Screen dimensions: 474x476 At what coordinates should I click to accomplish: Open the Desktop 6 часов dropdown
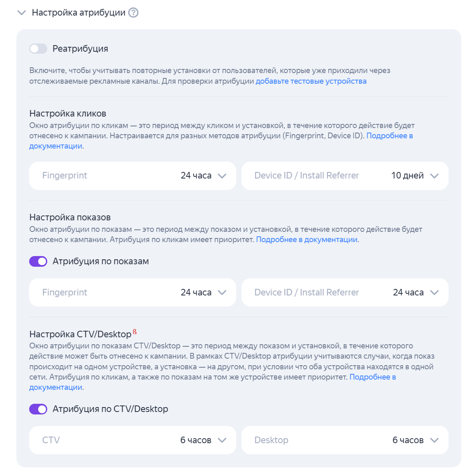(x=345, y=440)
